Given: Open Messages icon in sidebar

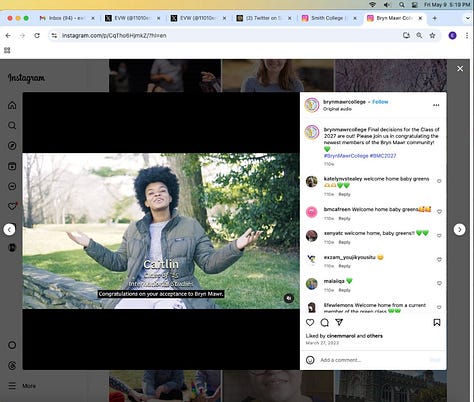Looking at the screenshot, I should (x=12, y=186).
